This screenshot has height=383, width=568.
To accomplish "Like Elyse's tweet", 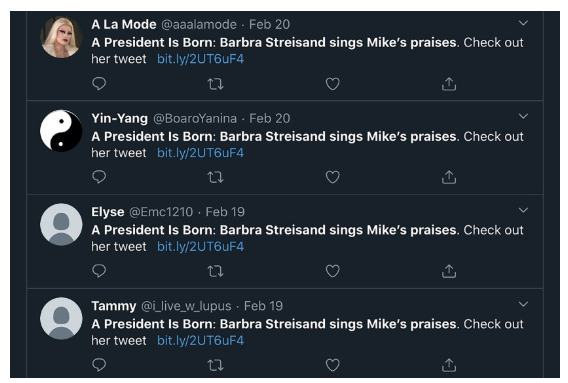I will [x=333, y=271].
